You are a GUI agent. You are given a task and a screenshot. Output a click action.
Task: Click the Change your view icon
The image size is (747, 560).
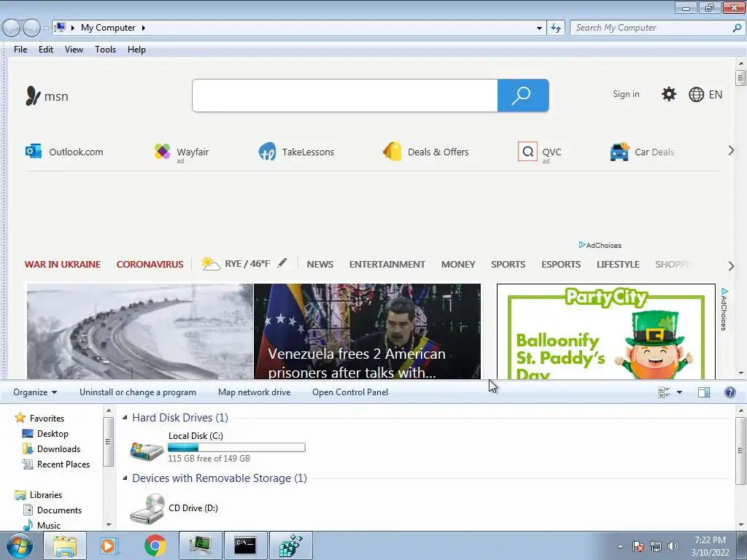(664, 392)
